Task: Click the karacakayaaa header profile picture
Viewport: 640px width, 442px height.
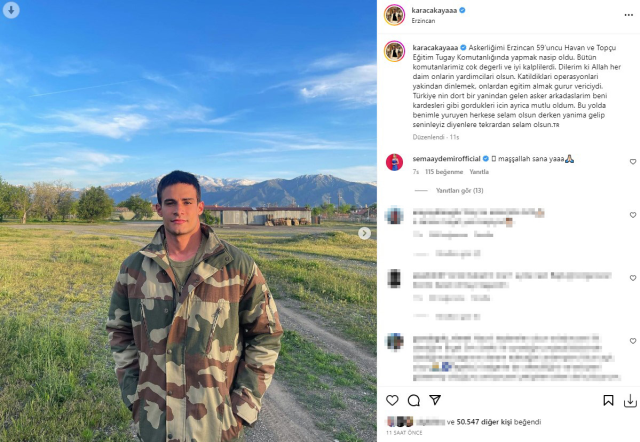Action: click(x=394, y=15)
